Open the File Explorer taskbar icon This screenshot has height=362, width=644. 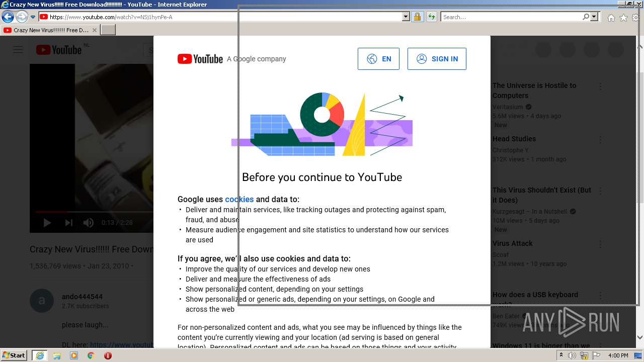click(x=57, y=355)
